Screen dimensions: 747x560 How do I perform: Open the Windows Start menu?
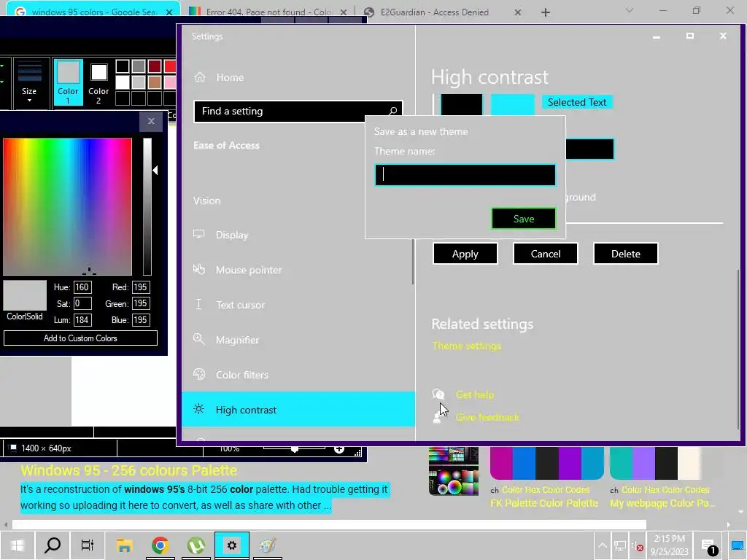click(x=18, y=545)
